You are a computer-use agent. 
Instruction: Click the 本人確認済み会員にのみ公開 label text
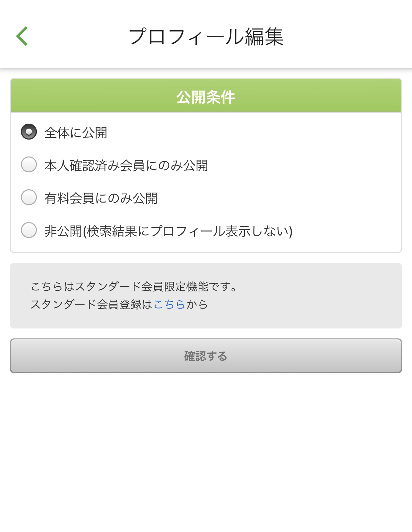tap(126, 165)
